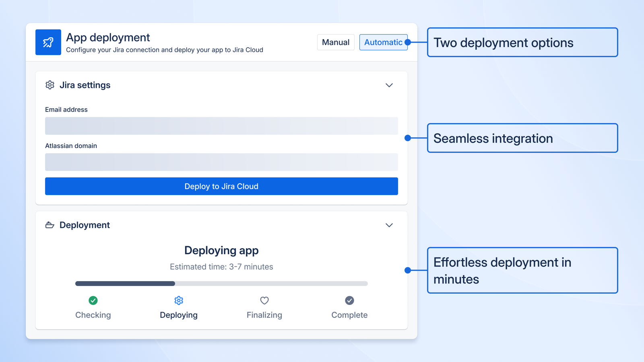
Task: Select the Complete step label
Action: 349,315
